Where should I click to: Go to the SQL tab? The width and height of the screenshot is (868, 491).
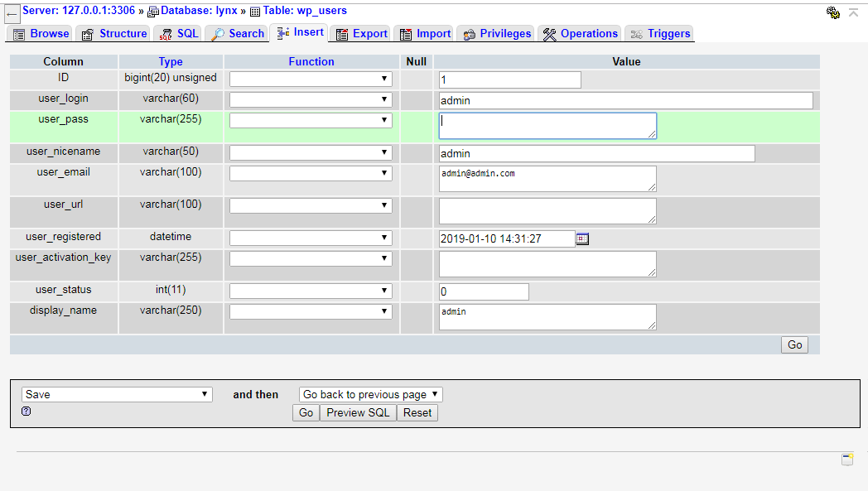179,34
